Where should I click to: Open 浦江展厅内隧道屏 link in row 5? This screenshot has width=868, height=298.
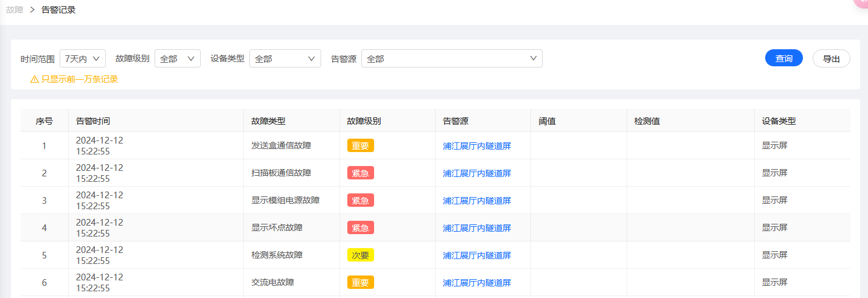pyautogui.click(x=477, y=255)
